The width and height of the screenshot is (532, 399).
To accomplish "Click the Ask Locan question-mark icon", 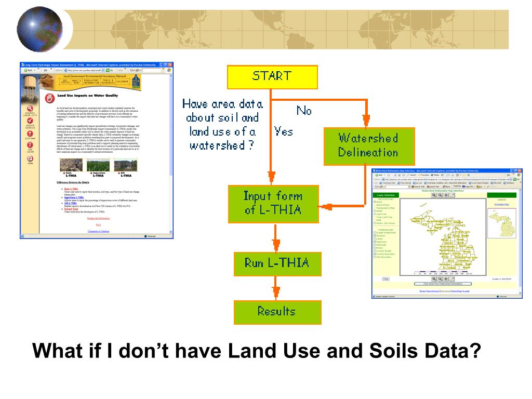I will point(30,145).
